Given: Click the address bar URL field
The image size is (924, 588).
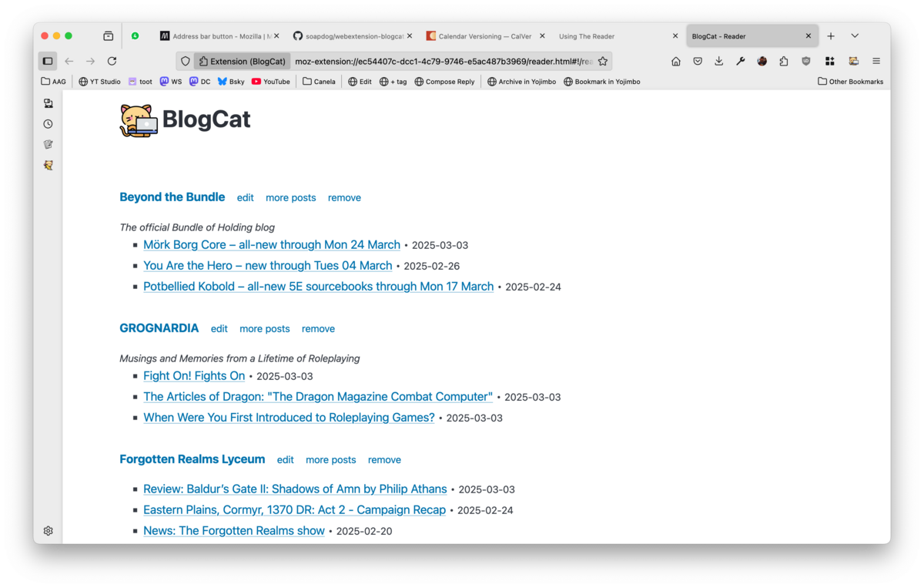Looking at the screenshot, I should point(443,61).
